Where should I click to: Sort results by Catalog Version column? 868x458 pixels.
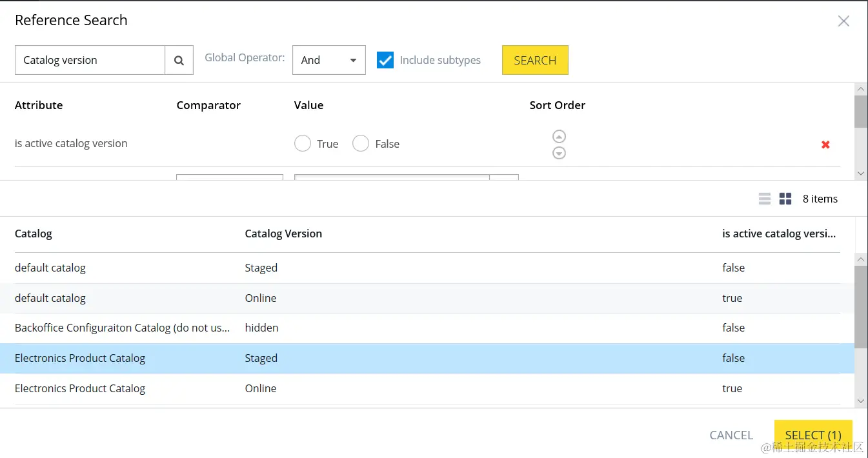pos(283,234)
